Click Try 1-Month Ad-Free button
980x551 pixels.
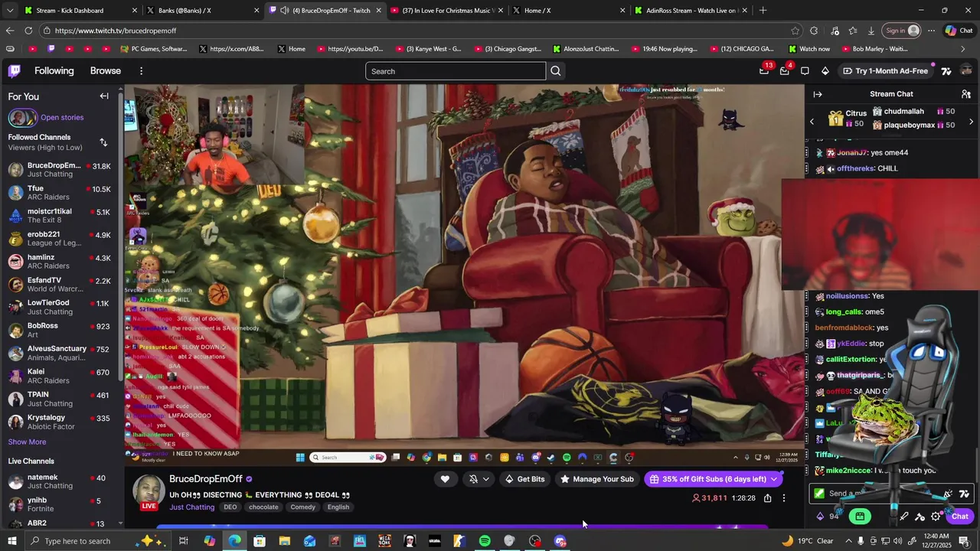click(885, 71)
